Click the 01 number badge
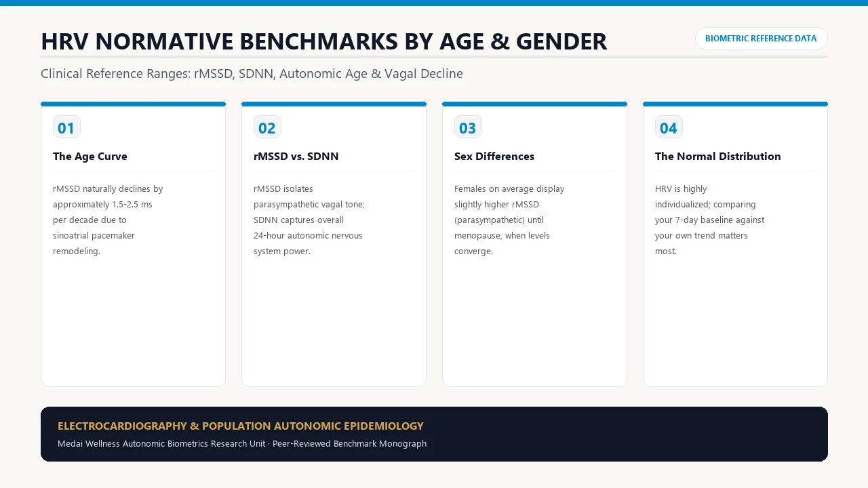868x488 pixels. 66,127
